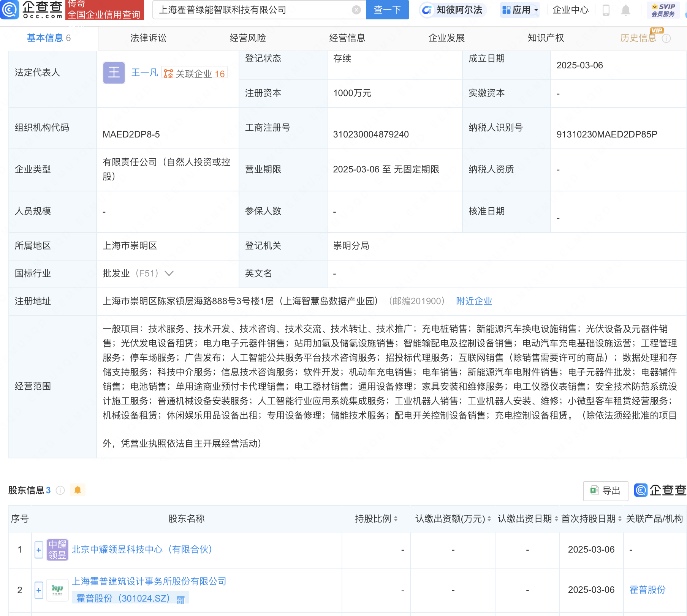Expand 北京中耀领昱科技中心 shareholder row
This screenshot has height=616, width=687.
coord(39,550)
